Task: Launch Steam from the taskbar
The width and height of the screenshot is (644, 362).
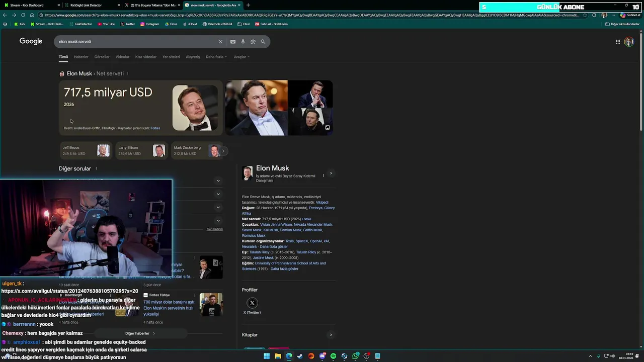Action: (x=300, y=356)
